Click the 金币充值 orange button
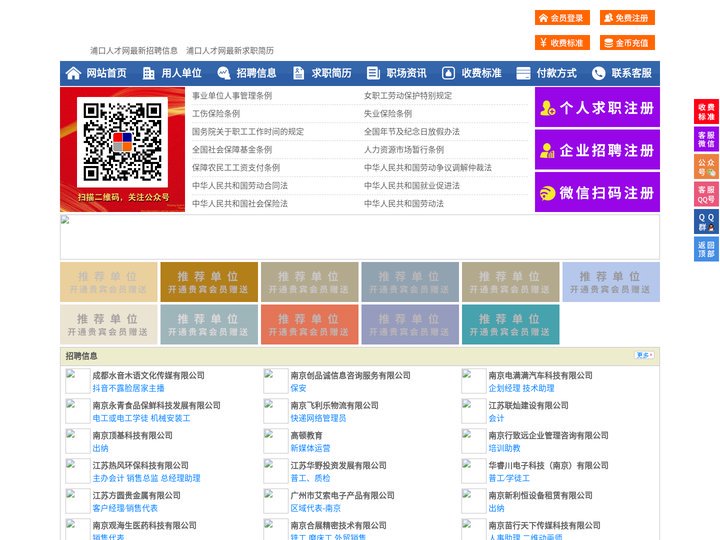Screen dimensions: 720x540 (627, 43)
